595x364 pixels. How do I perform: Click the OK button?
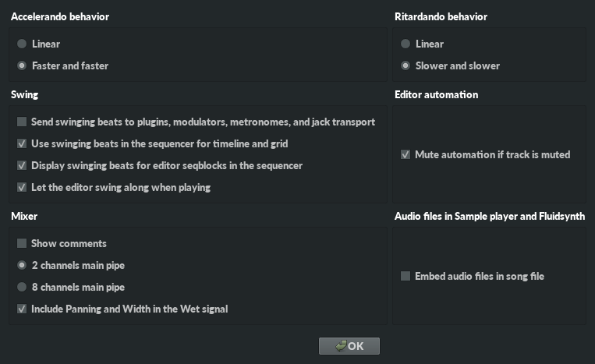pyautogui.click(x=349, y=346)
